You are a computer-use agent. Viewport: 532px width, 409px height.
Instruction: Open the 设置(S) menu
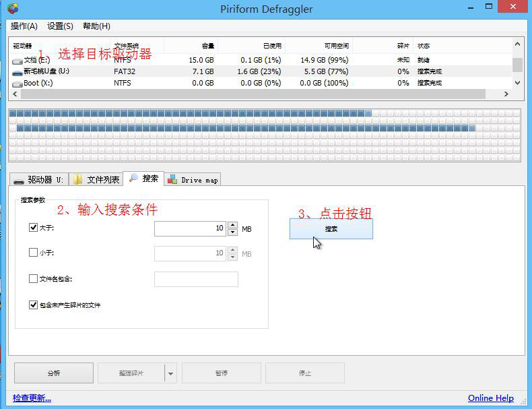click(x=60, y=26)
